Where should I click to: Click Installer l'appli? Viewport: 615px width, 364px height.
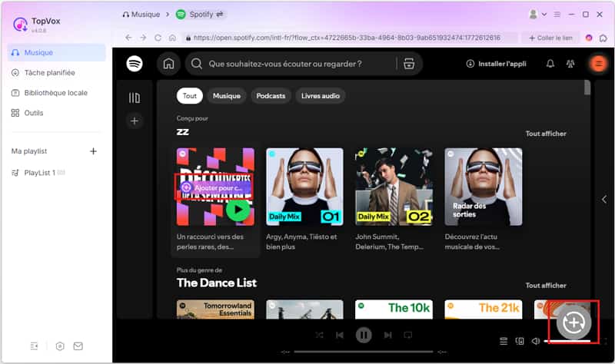point(496,64)
